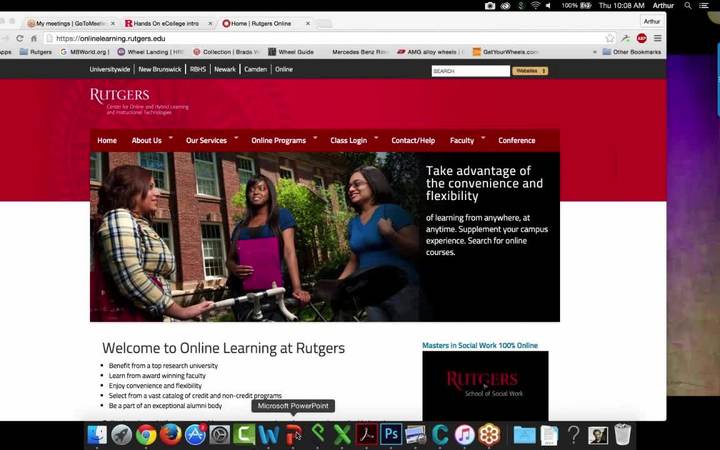Open Masters in Social Work 100% Online
Image resolution: width=720 pixels, height=450 pixels.
point(480,345)
